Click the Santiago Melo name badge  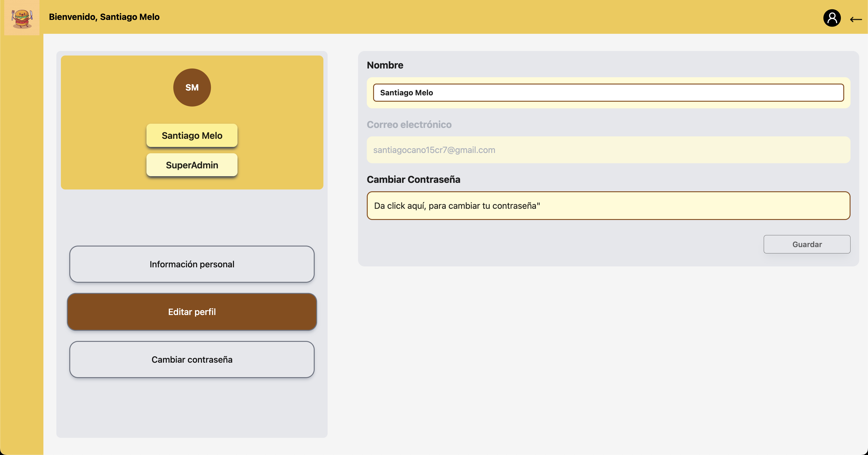[x=192, y=135]
